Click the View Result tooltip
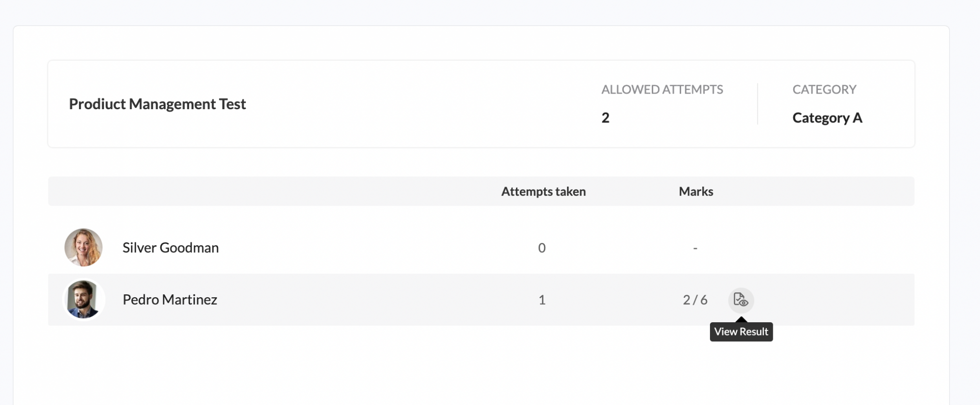 tap(741, 332)
